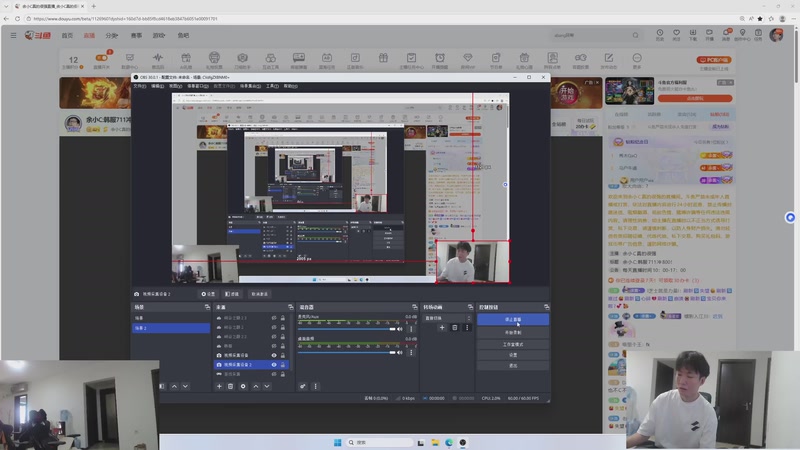Mute the first audio mixer channel speaker
Screen dimensions: 800x450
point(400,328)
